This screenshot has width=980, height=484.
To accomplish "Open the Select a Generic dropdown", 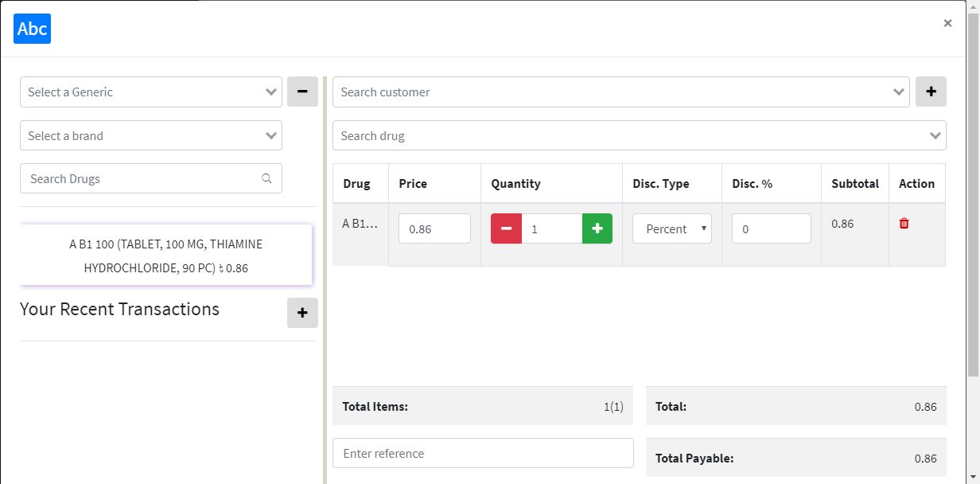I will click(151, 92).
